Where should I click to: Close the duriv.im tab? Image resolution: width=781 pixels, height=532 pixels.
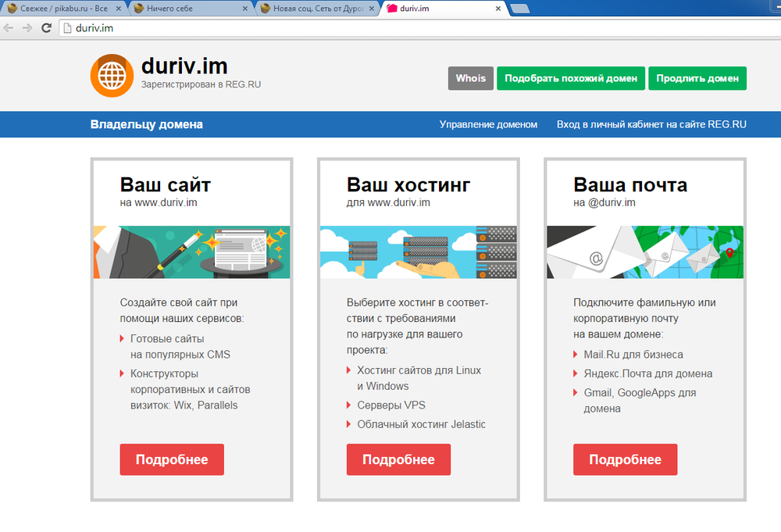click(497, 9)
